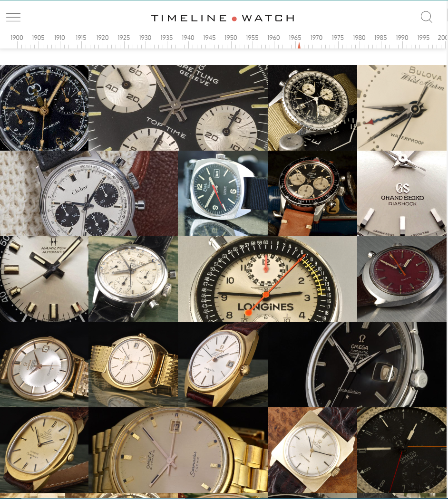The width and height of the screenshot is (448, 499).
Task: Open the red-dial Omega watch thumbnail
Action: 402,279
